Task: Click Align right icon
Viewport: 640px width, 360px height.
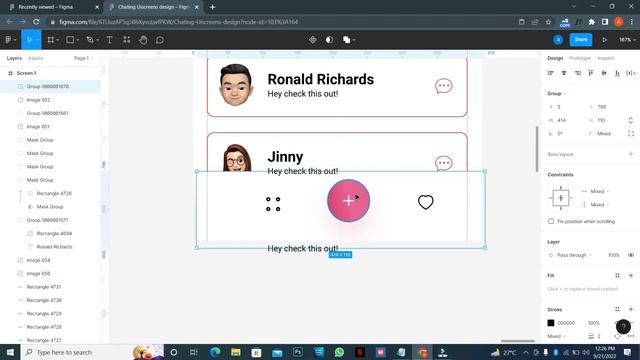Action: [578, 73]
